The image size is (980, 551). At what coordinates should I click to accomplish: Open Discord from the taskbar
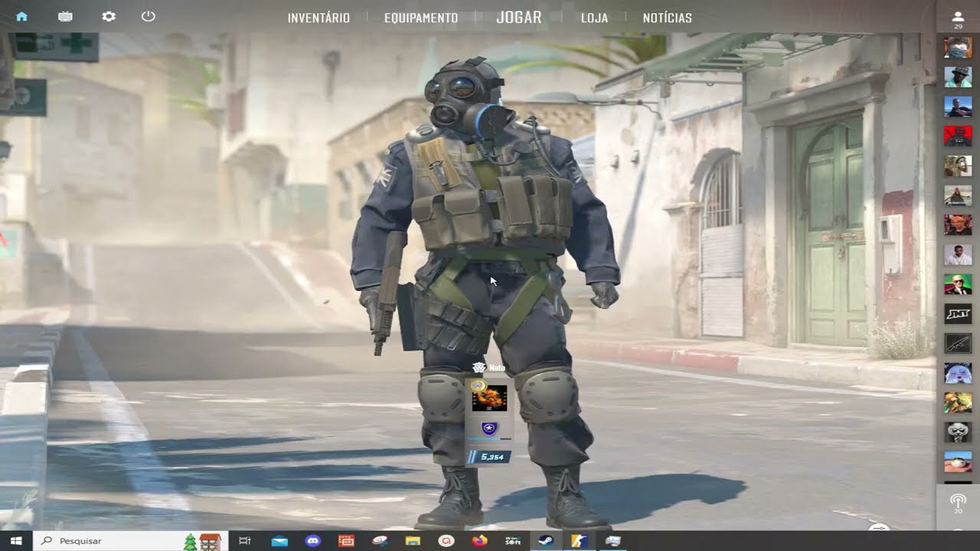[x=312, y=541]
